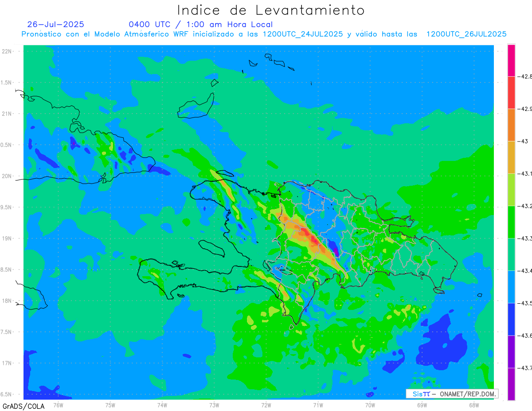Select the violet swatch at the bottom of the legend

click(x=511, y=384)
